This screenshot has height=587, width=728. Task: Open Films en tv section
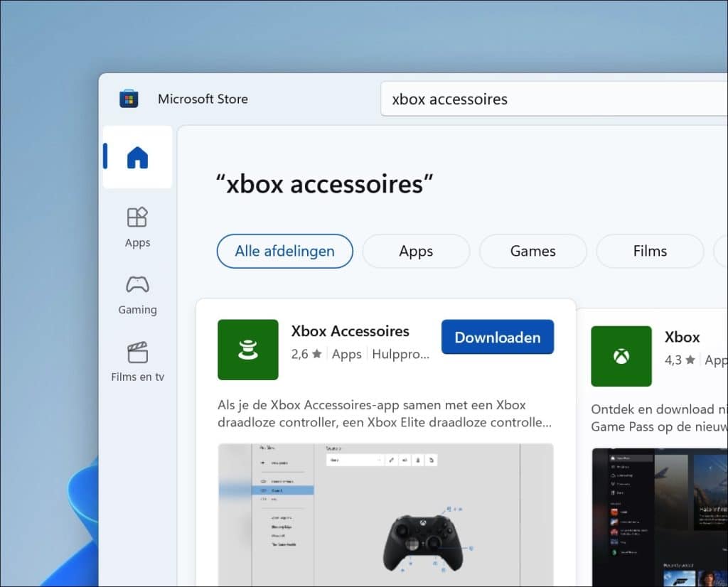[x=137, y=362]
